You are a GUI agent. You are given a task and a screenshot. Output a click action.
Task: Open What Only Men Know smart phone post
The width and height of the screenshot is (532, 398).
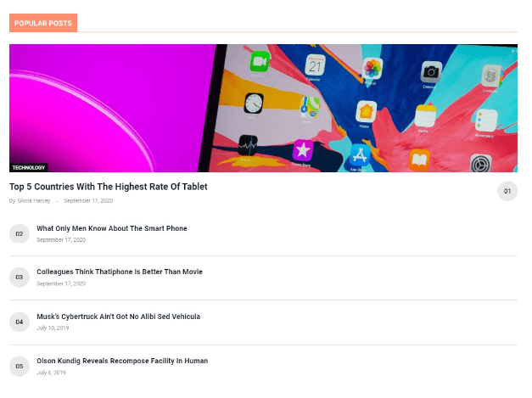tap(111, 228)
